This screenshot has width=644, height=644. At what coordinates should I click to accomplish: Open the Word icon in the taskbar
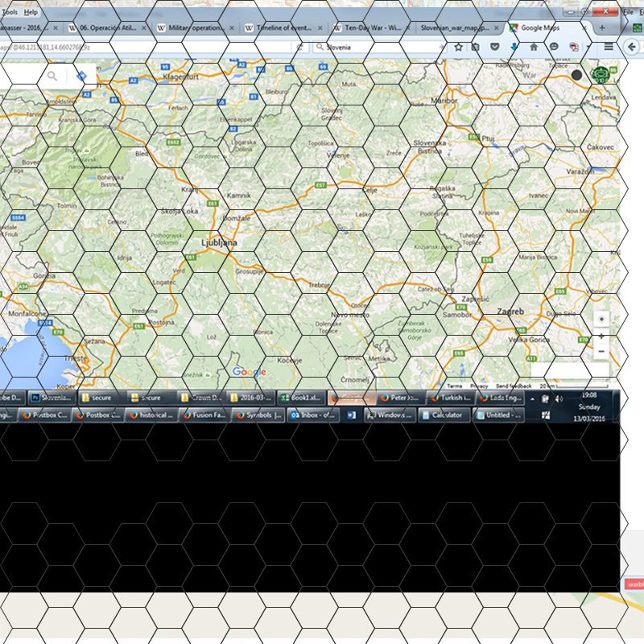pos(352,415)
